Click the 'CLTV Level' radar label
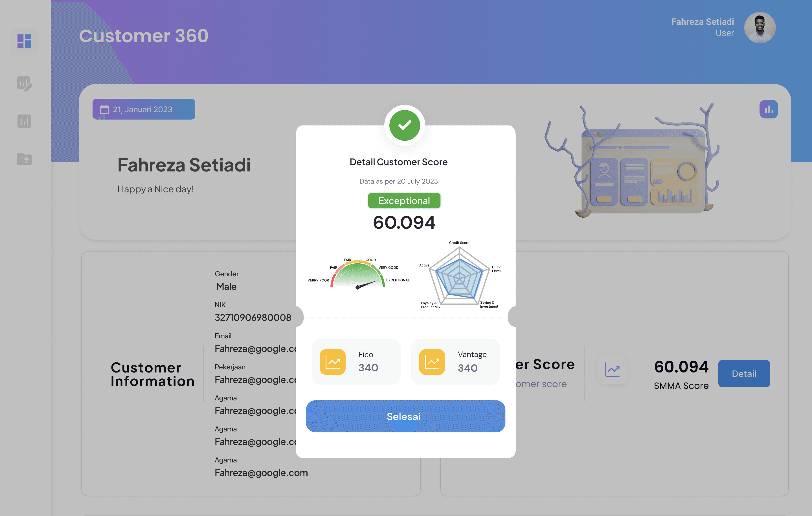The image size is (812, 516). (x=496, y=269)
